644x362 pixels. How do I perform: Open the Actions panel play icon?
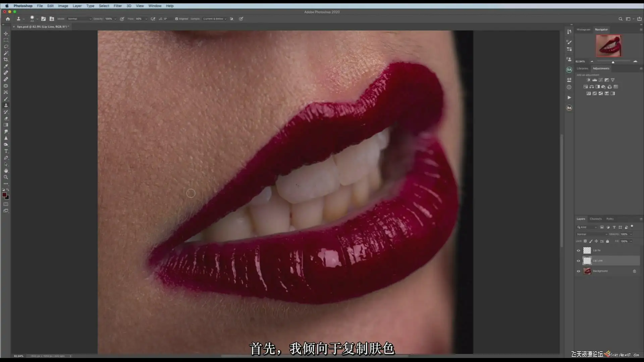[569, 98]
